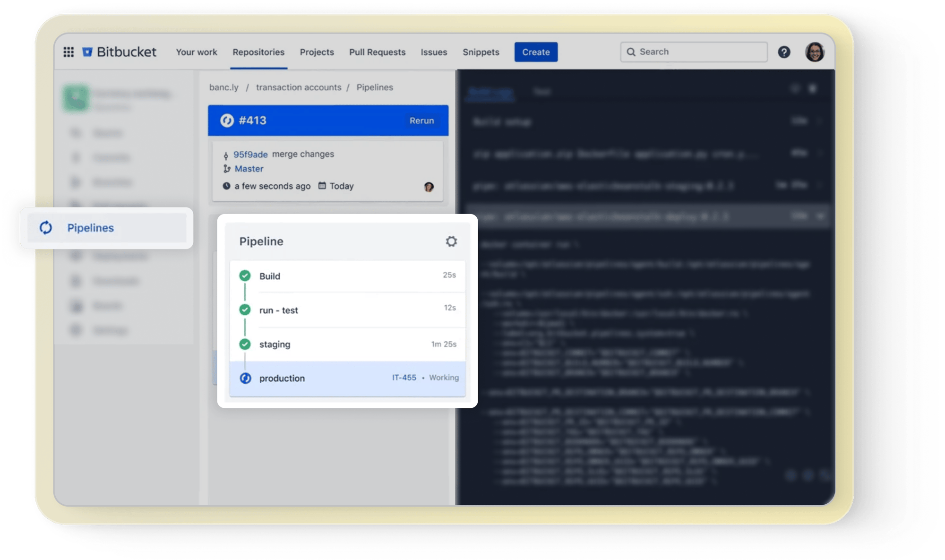The height and width of the screenshot is (560, 945).
Task: Click the branch icon beside Master
Action: pos(227,169)
